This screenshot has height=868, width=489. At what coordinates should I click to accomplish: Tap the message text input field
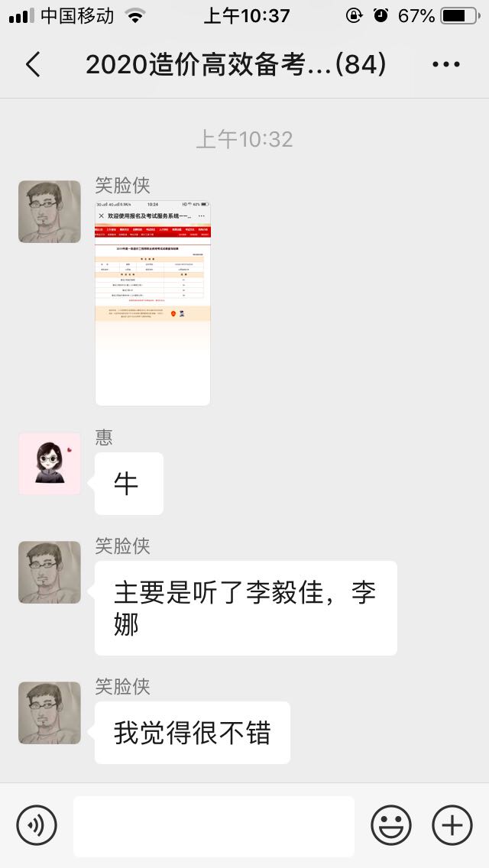214,826
